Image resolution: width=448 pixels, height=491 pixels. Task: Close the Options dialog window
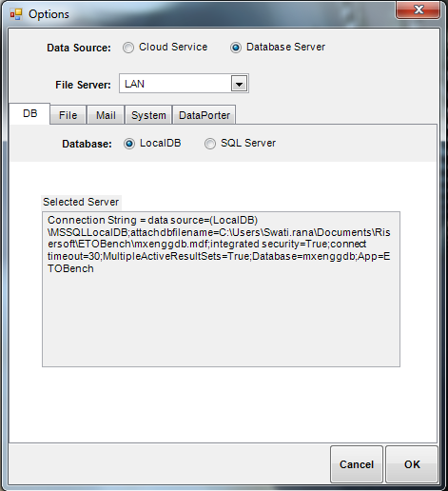click(x=418, y=10)
